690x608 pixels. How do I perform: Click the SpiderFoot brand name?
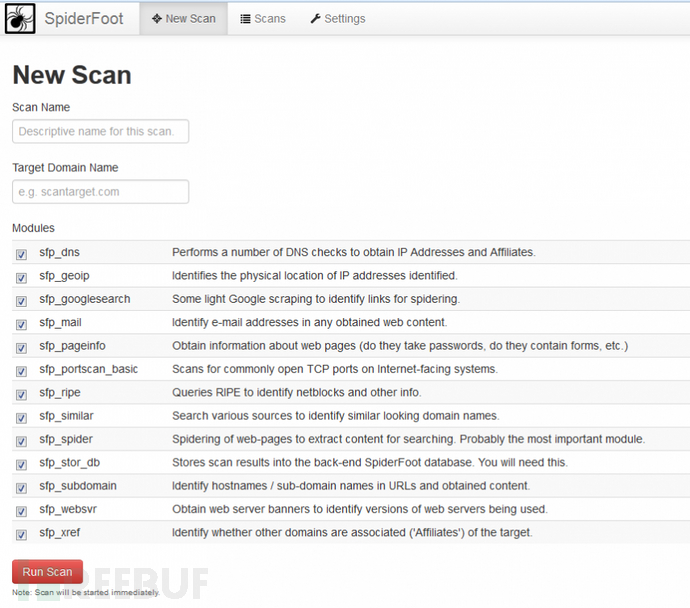pyautogui.click(x=84, y=18)
